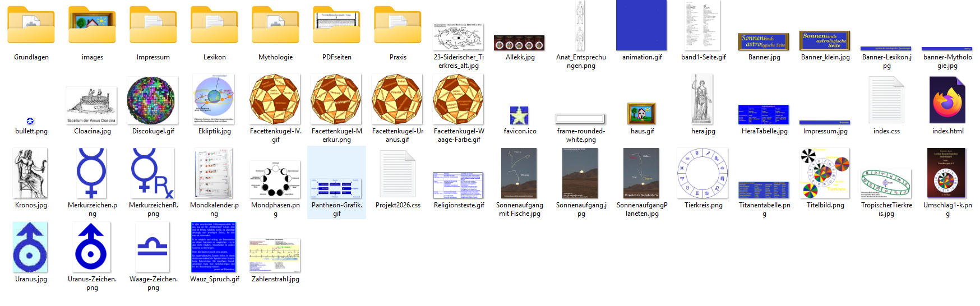Select the index.css document icon
The height and width of the screenshot is (306, 980).
[886, 101]
